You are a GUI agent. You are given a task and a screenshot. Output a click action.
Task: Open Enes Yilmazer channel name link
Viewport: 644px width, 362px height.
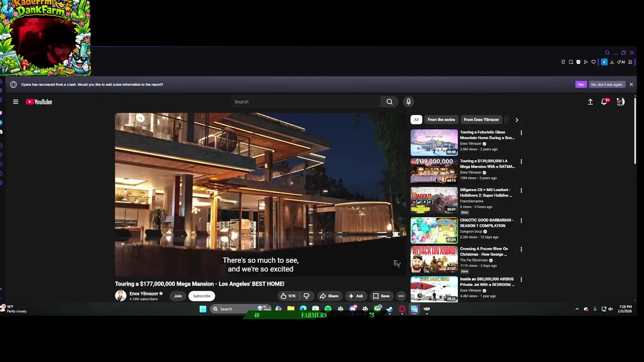coord(144,294)
